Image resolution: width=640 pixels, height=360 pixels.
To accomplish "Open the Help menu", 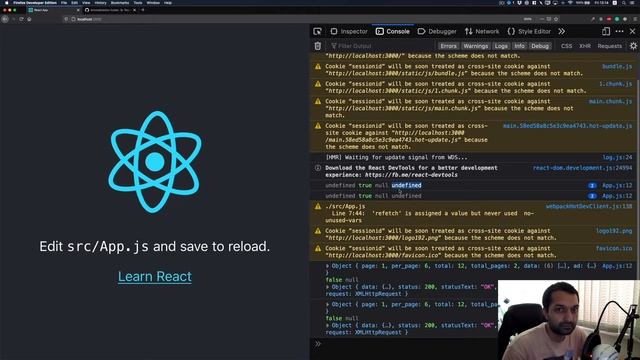I will pyautogui.click(x=168, y=2).
